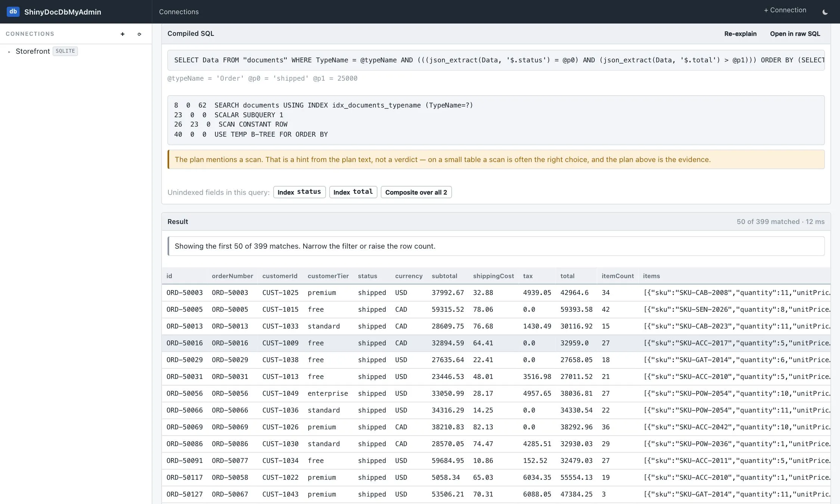Toggle dark mode moon icon

pos(825,12)
